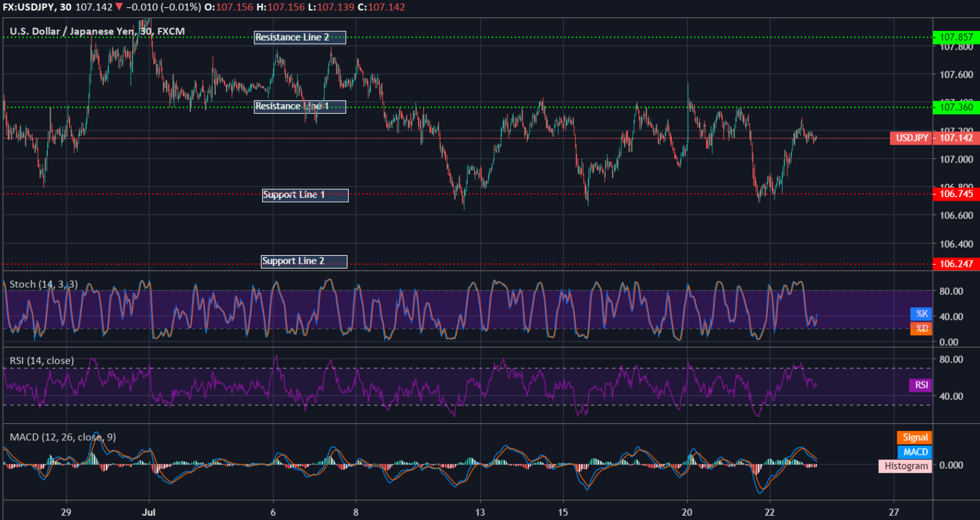This screenshot has height=520, width=980.
Task: Click the H:107.156 high value in header
Action: pyautogui.click(x=281, y=7)
